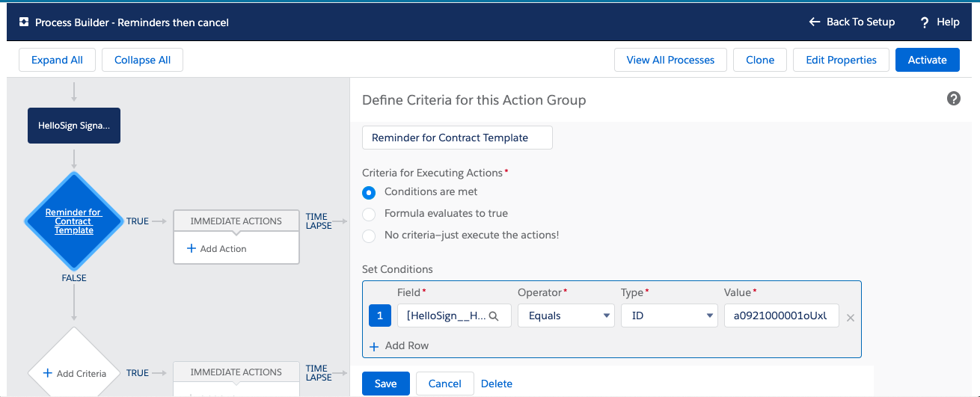Click View All Processes
Image resolution: width=980 pixels, height=397 pixels.
pos(670,61)
